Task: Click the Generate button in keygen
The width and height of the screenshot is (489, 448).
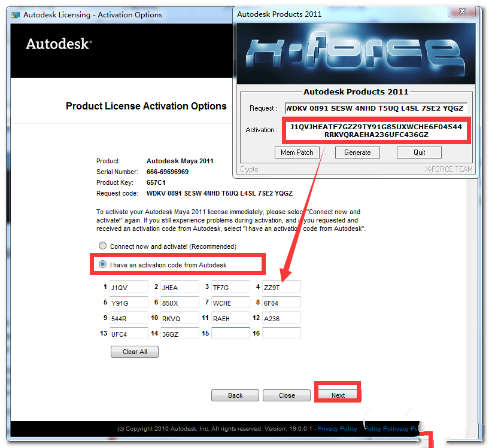Action: tap(357, 153)
